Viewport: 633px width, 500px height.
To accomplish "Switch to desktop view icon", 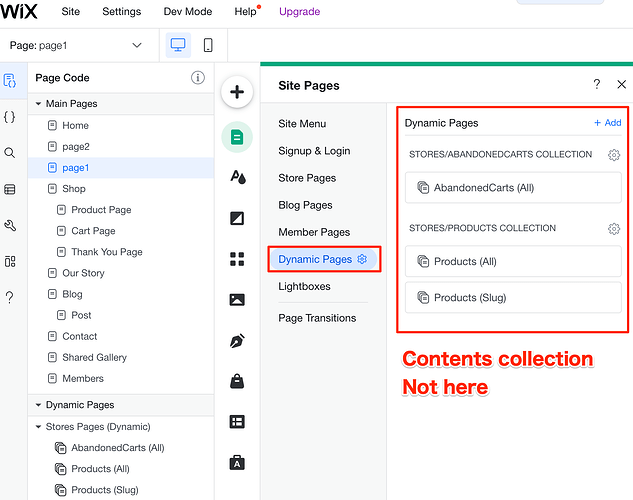I will [x=178, y=45].
